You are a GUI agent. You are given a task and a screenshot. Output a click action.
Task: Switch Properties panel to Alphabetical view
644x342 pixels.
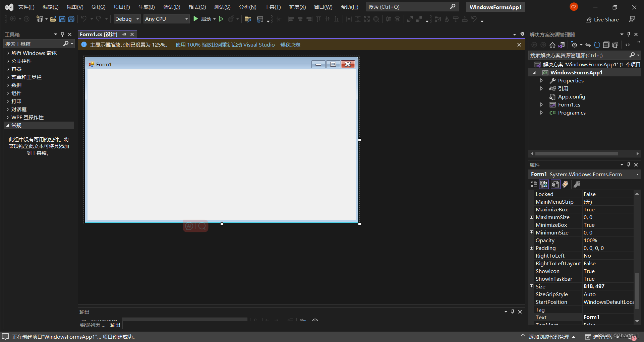tap(544, 184)
